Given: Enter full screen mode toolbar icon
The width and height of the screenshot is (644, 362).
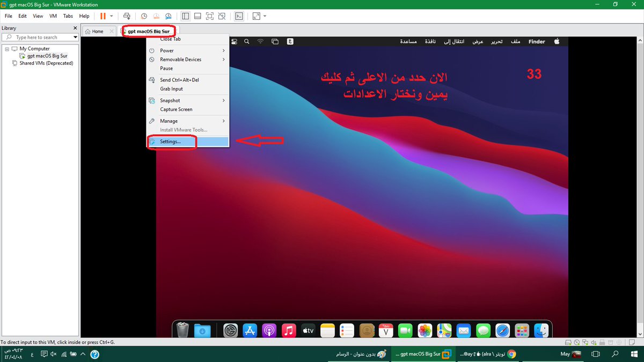Looking at the screenshot, I should pyautogui.click(x=210, y=16).
